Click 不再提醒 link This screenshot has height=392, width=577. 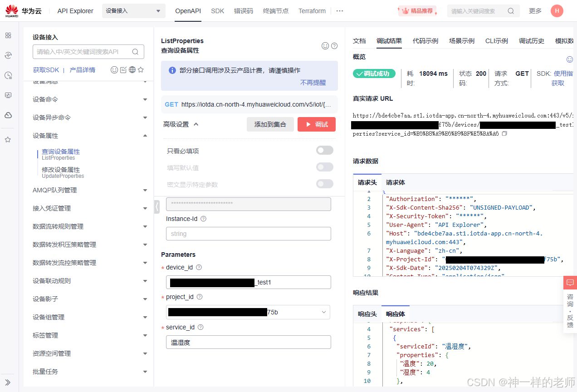click(x=313, y=83)
